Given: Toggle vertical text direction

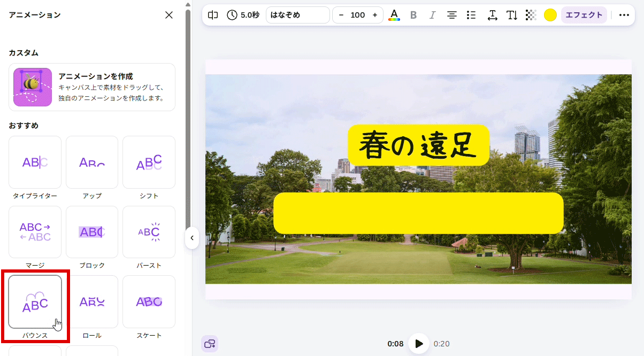Looking at the screenshot, I should tap(512, 15).
